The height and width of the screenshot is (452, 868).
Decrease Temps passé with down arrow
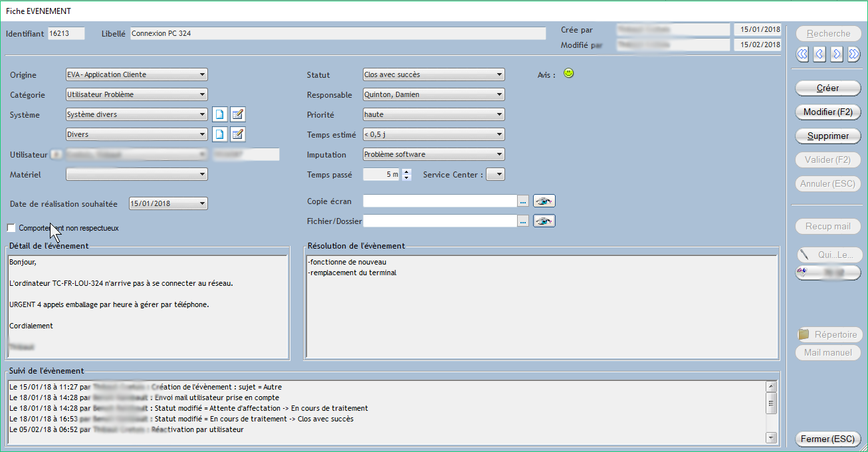[x=407, y=177]
